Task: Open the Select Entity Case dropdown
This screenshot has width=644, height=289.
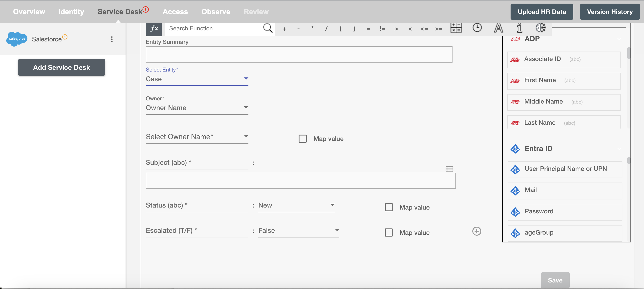Action: (x=197, y=79)
